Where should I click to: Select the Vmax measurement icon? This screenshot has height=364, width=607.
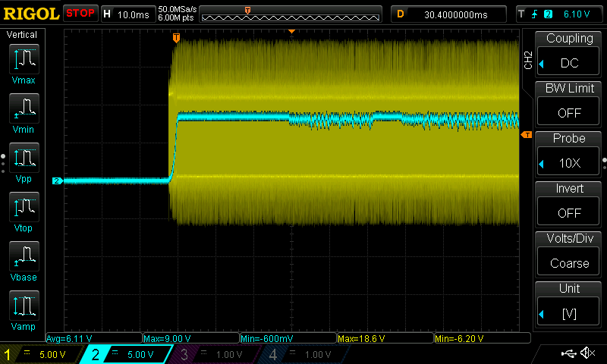[24, 59]
